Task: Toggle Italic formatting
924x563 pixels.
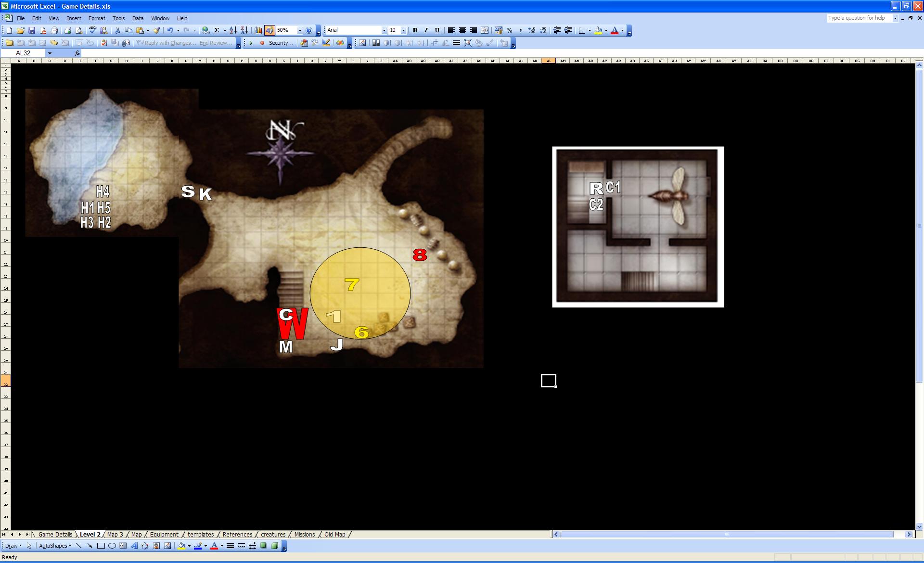Action: 426,30
